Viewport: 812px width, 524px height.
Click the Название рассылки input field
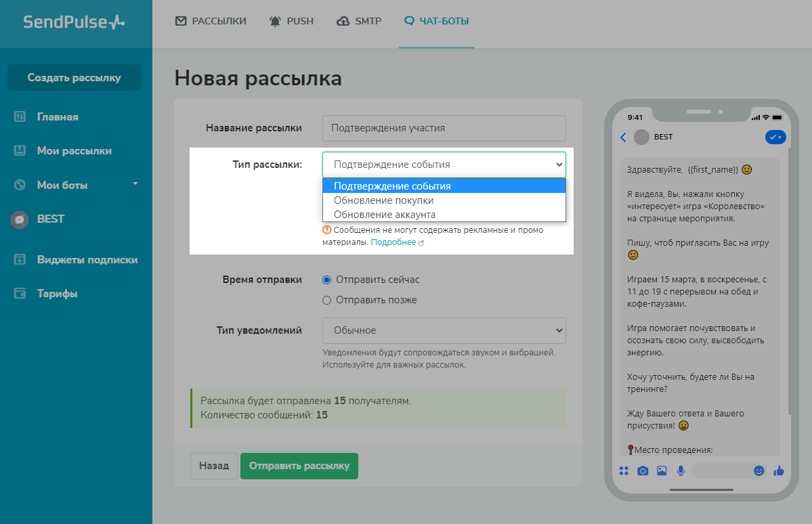(x=444, y=128)
